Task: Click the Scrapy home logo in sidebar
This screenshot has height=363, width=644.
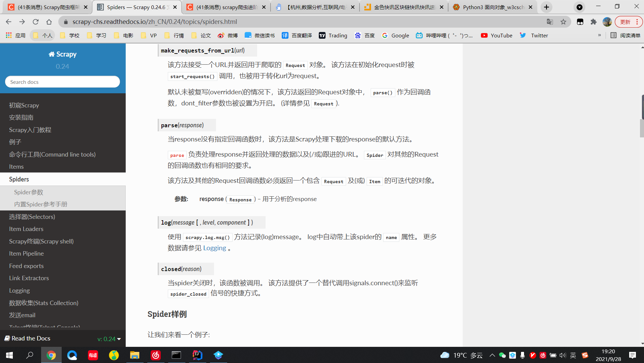Action: click(63, 54)
